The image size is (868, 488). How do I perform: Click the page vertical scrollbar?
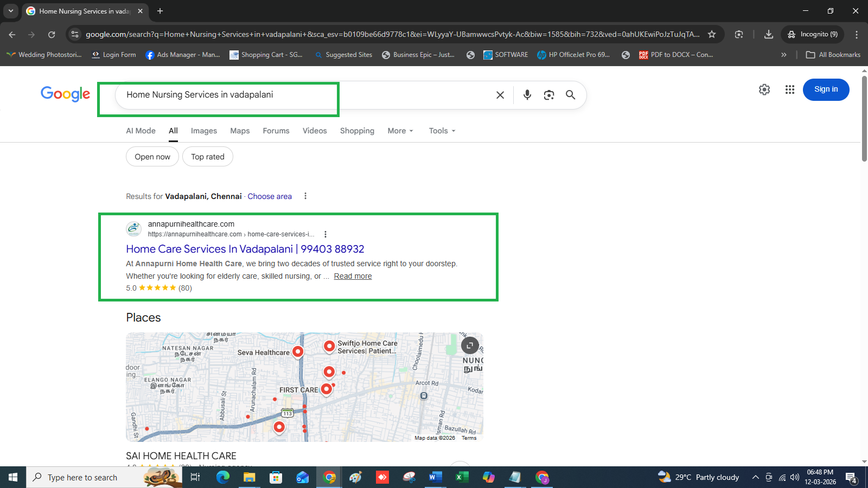click(x=864, y=119)
